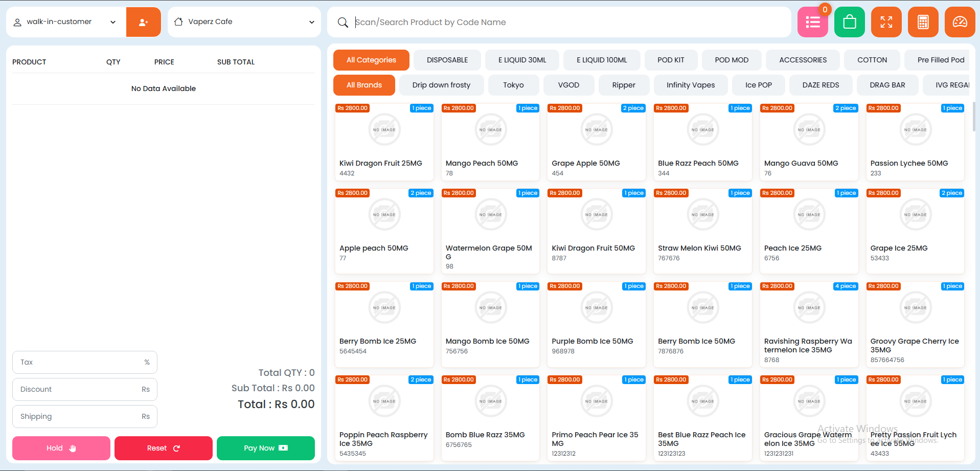Filter by Ice POP brand

(x=759, y=85)
